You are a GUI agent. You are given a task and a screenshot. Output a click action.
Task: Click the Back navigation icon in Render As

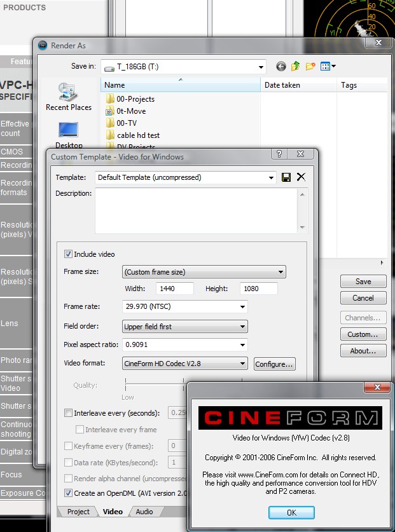[x=281, y=66]
